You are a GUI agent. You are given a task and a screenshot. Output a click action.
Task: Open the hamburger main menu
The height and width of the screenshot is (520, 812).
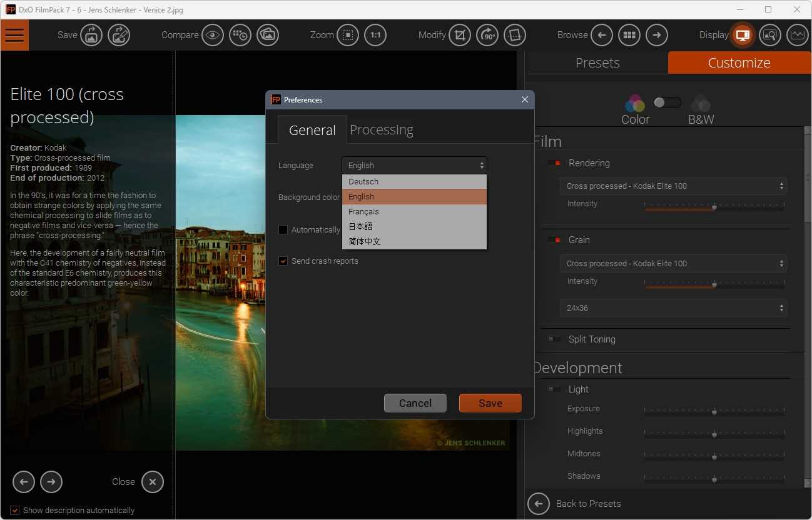[x=14, y=35]
